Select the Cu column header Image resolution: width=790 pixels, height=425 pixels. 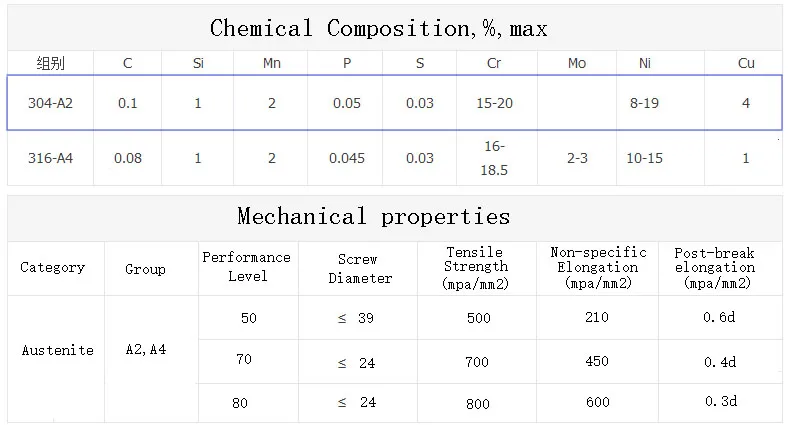(x=746, y=63)
